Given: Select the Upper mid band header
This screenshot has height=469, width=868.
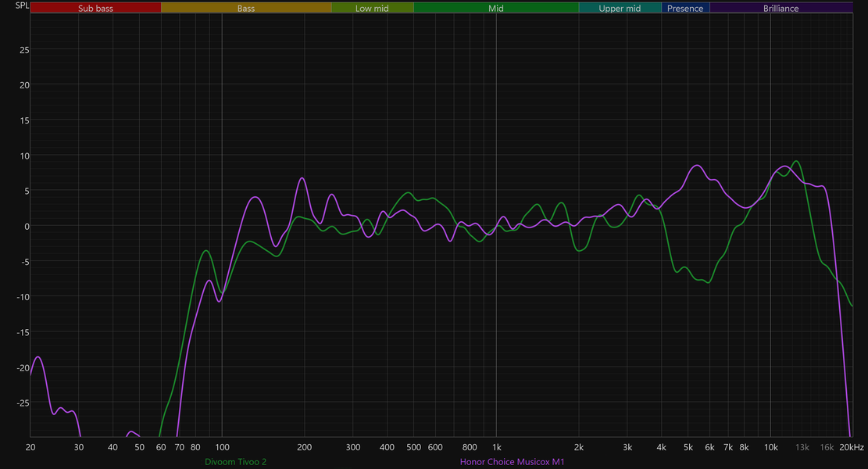Looking at the screenshot, I should (620, 8).
